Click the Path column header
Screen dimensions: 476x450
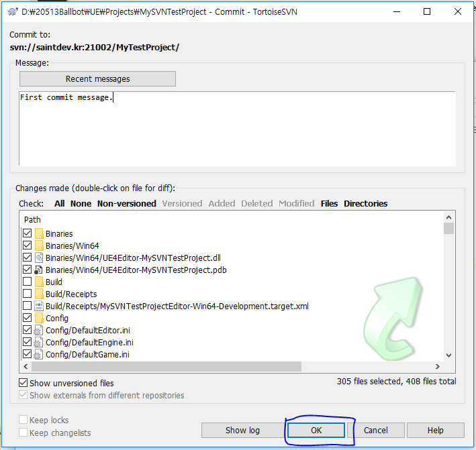[x=32, y=219]
